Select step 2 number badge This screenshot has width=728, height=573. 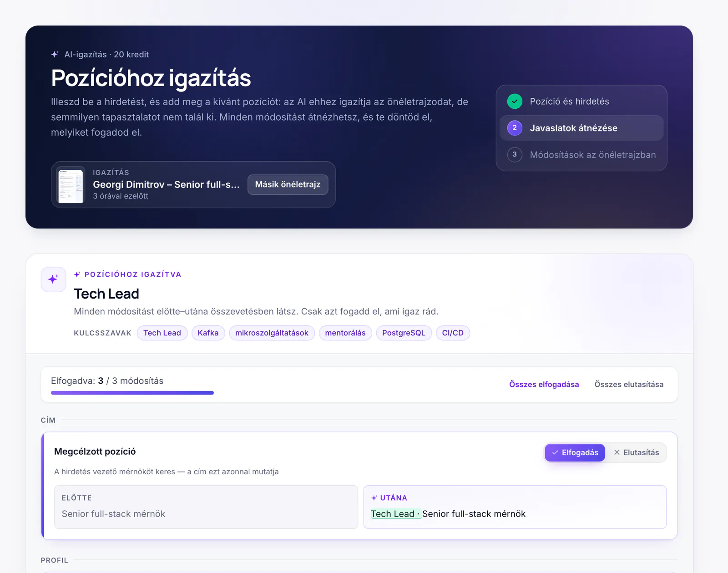pos(515,128)
